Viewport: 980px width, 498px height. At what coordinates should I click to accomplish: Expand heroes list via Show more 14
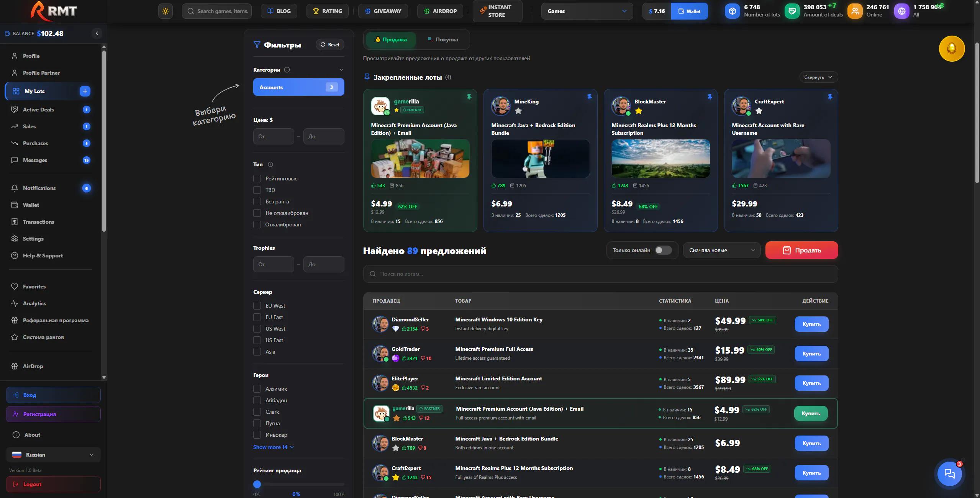(274, 447)
